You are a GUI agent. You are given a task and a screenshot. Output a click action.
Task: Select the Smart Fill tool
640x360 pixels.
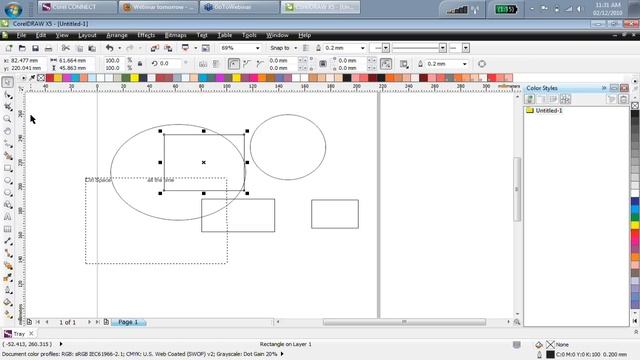click(x=7, y=156)
